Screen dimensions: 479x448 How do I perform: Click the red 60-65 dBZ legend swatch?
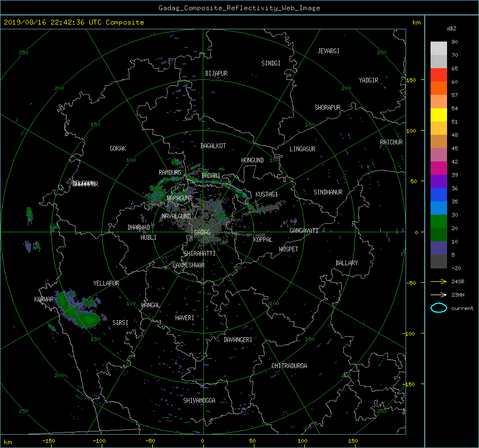click(x=439, y=75)
